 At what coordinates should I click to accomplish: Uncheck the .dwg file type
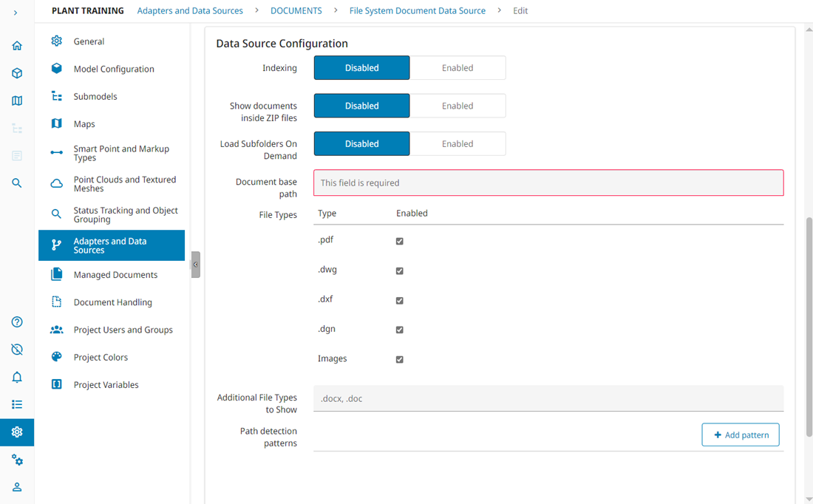tap(399, 270)
